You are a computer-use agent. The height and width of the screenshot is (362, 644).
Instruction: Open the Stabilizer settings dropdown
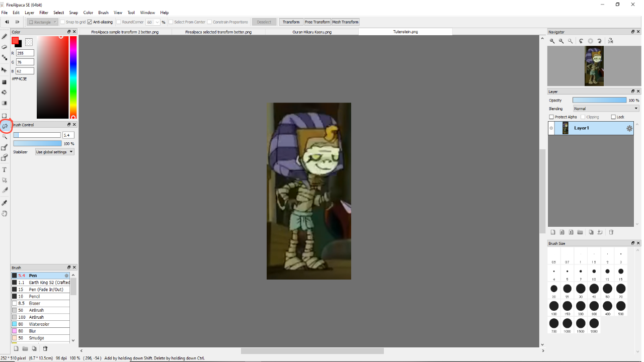[55, 152]
